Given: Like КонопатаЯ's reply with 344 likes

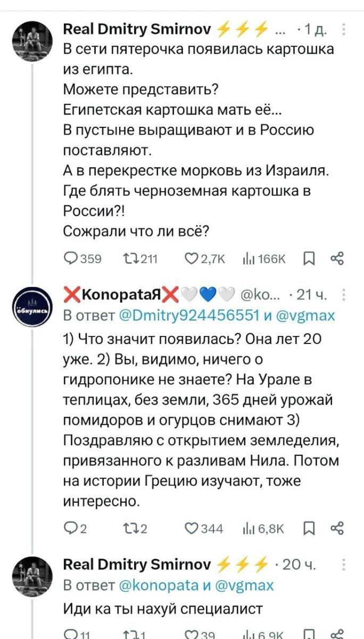Looking at the screenshot, I should point(191,528).
